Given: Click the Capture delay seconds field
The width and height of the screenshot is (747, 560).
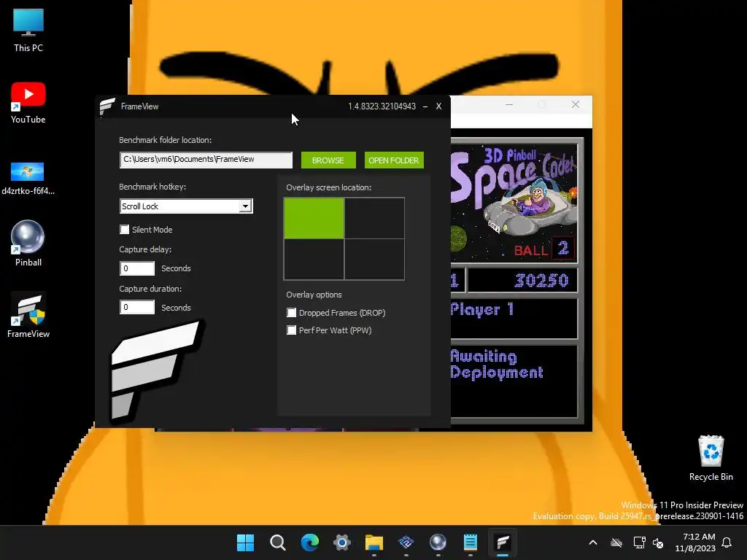Looking at the screenshot, I should pos(137,268).
